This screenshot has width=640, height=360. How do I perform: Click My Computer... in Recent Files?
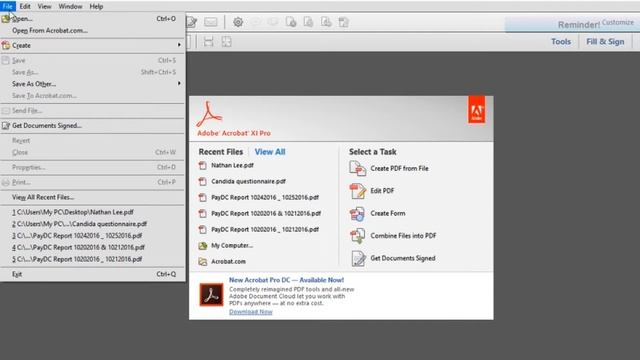tap(232, 246)
